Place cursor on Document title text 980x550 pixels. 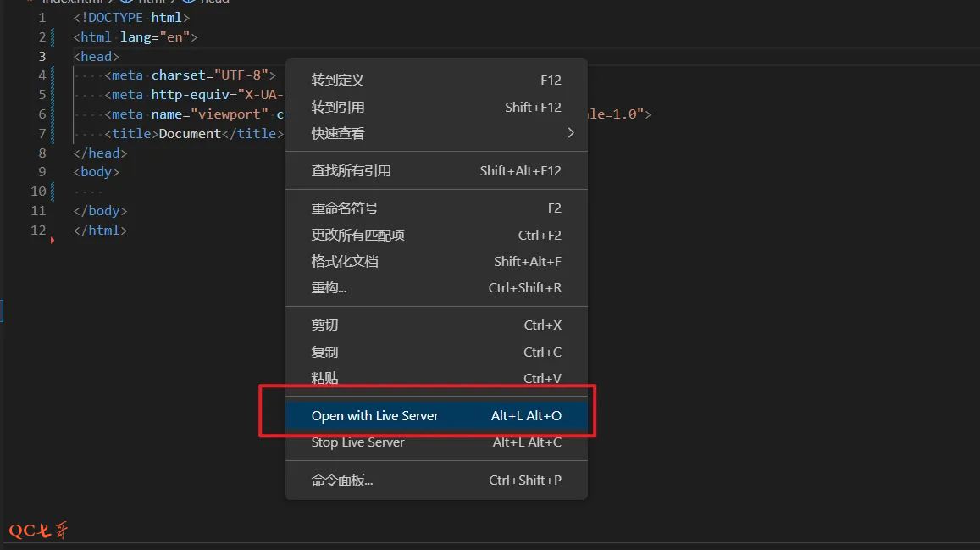189,134
